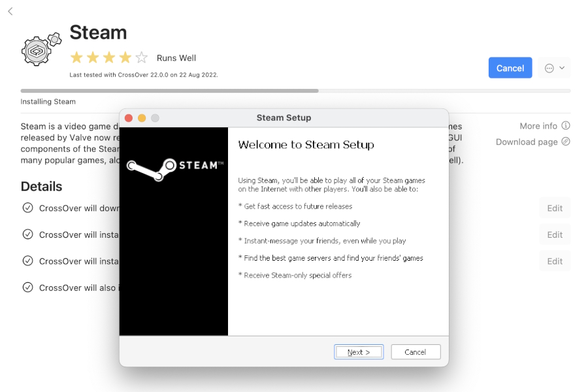The width and height of the screenshot is (588, 392).
Task: Click the first gold rating star
Action: coord(76,57)
